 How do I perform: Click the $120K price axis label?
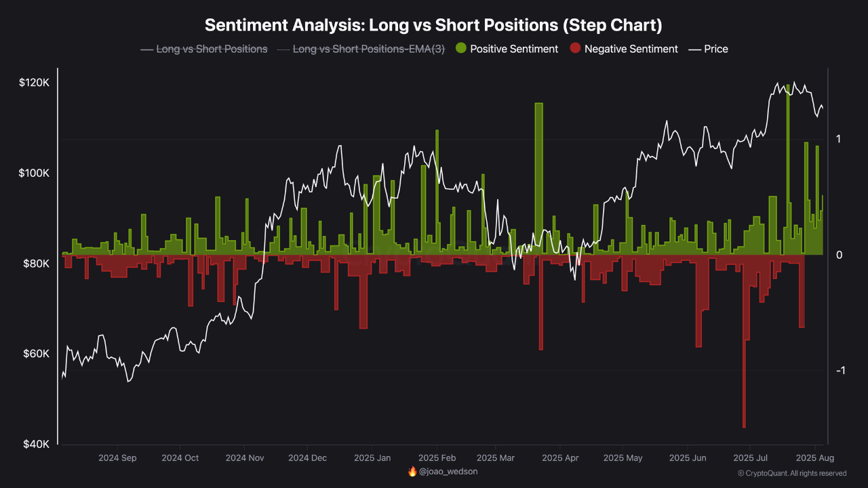click(35, 83)
